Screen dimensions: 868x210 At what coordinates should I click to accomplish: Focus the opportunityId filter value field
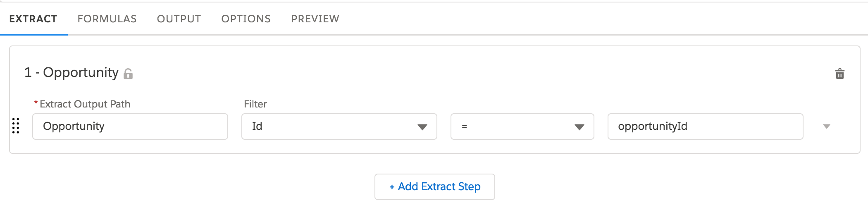pos(705,126)
